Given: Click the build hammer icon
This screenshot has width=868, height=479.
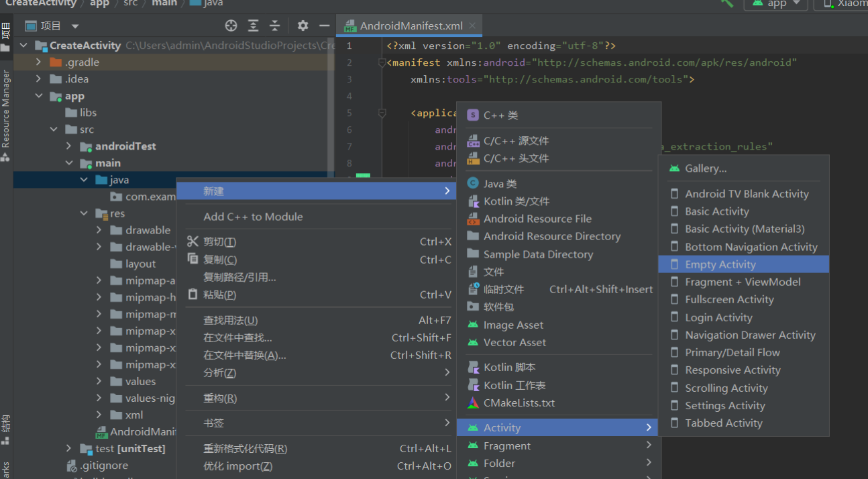Looking at the screenshot, I should tap(727, 3).
